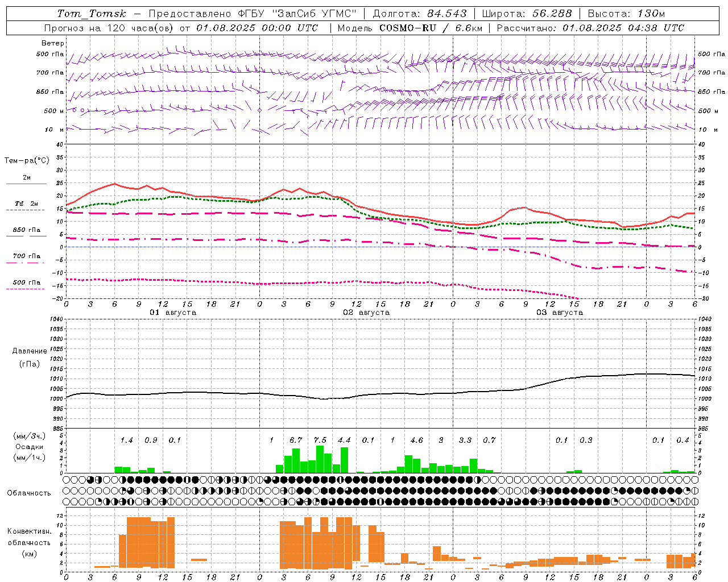Click the (мм/3ч.) precipitation unit label
728x582 pixels.
[x=29, y=436]
